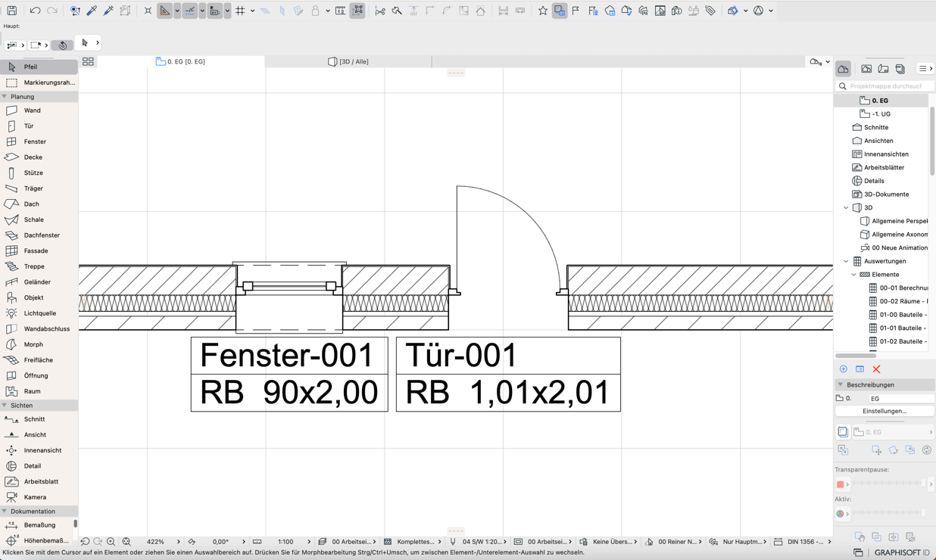This screenshot has height=560, width=936.
Task: Toggle the suspend groups button
Action: click(358, 11)
